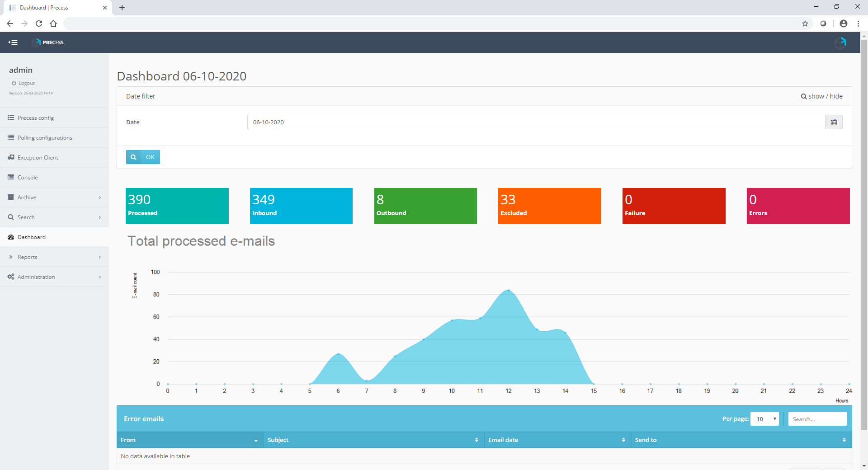Click the Archive box icon
The width and height of the screenshot is (868, 470).
tap(11, 197)
